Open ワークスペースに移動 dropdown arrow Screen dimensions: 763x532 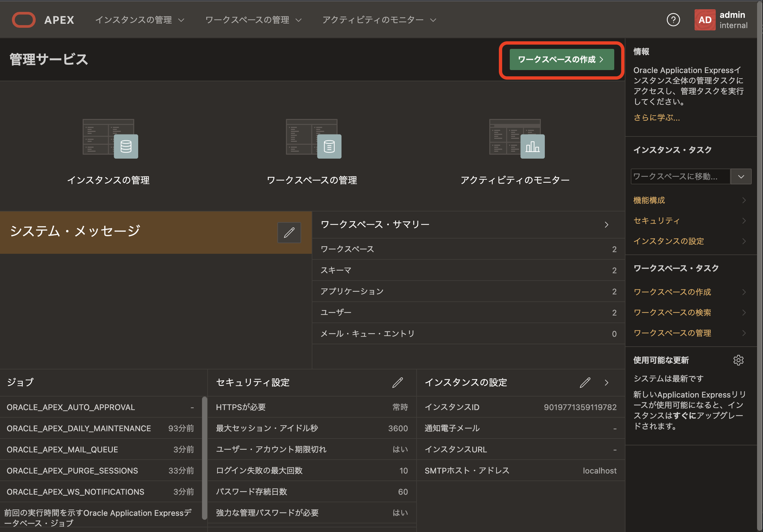[x=741, y=177]
